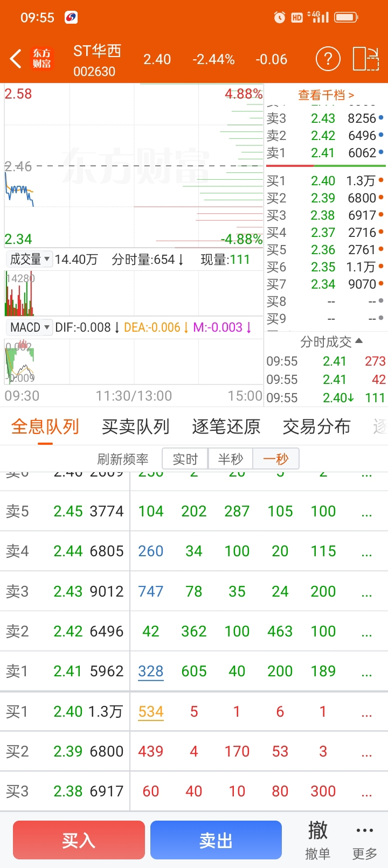Expand more orders in 买2 row
The width and height of the screenshot is (388, 868).
pos(367,752)
